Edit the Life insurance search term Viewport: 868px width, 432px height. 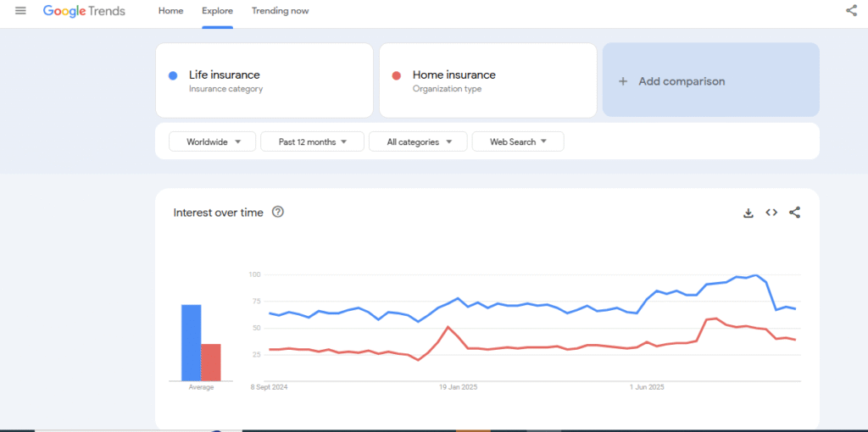[225, 75]
